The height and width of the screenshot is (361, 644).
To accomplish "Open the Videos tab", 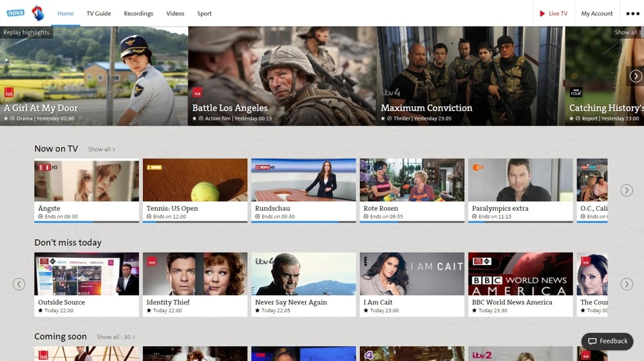I will click(175, 14).
